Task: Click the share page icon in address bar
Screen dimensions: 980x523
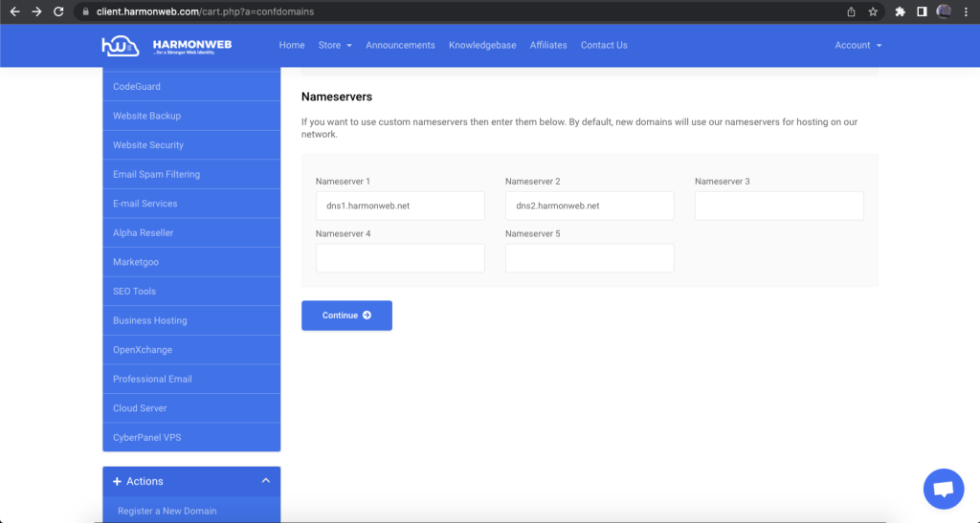Action: tap(851, 11)
